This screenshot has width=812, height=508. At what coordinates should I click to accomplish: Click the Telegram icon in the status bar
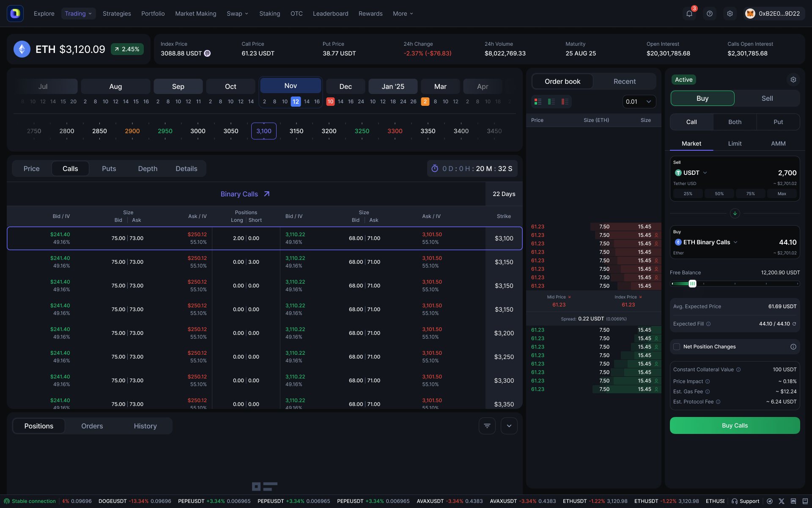pyautogui.click(x=770, y=501)
